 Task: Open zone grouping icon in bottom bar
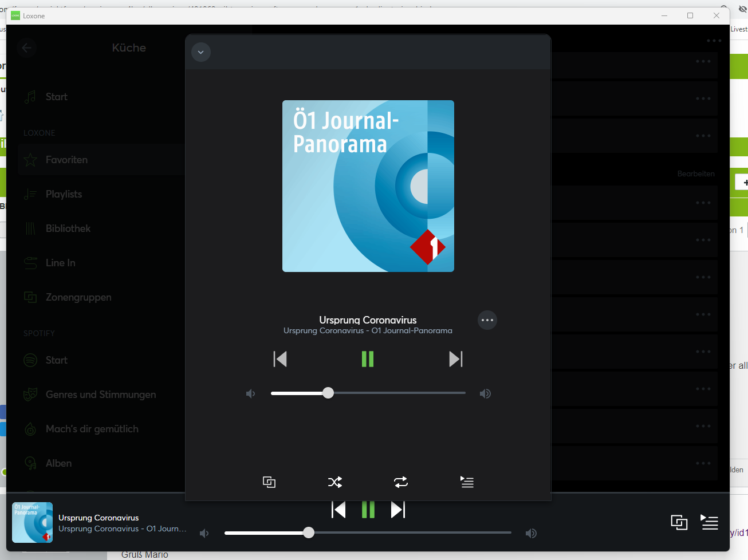pyautogui.click(x=679, y=522)
